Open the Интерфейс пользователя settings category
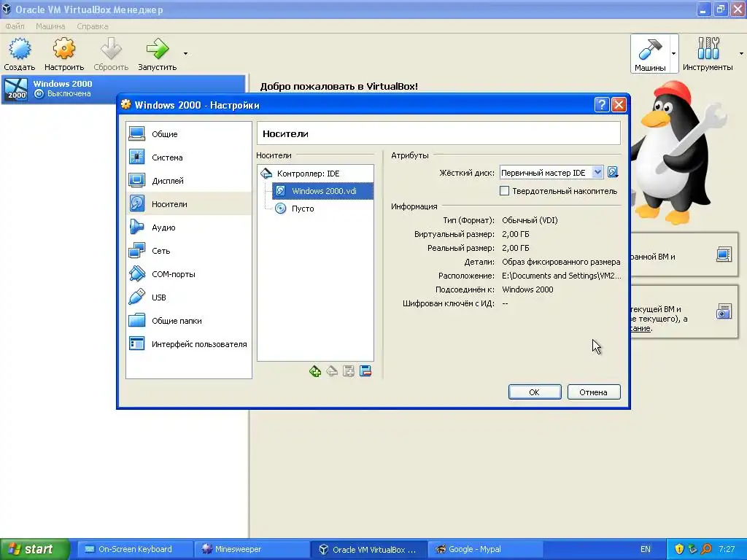Viewport: 747px width, 560px height. coord(189,344)
